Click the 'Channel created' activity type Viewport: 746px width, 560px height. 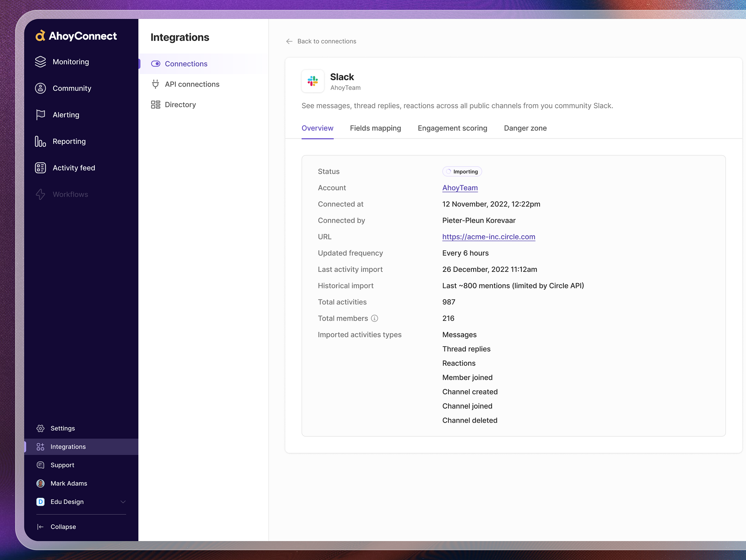470,392
